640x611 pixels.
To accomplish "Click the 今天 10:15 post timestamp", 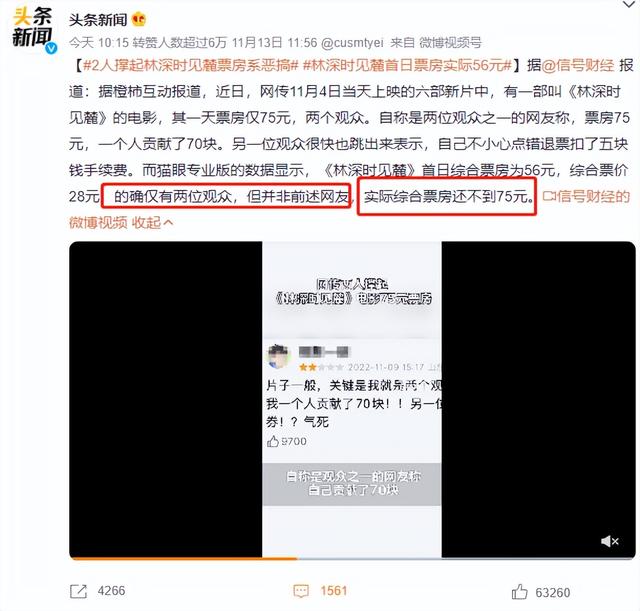I will pyautogui.click(x=99, y=42).
